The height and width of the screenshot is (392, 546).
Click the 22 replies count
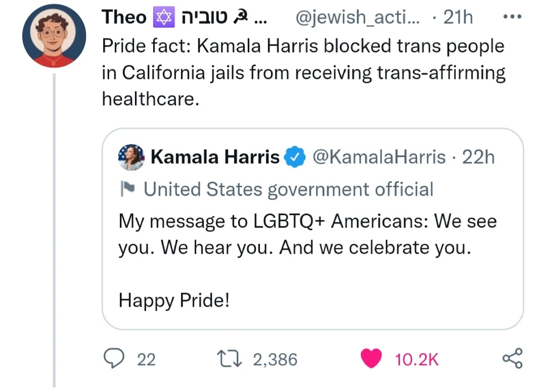(x=147, y=359)
